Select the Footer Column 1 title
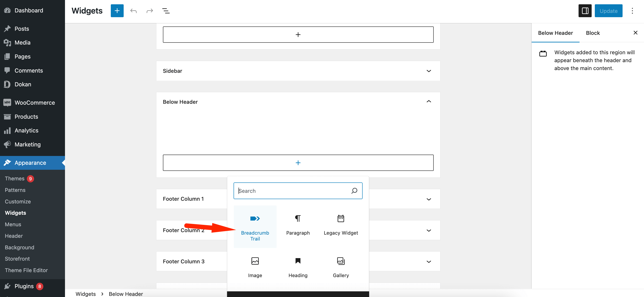 tap(183, 199)
